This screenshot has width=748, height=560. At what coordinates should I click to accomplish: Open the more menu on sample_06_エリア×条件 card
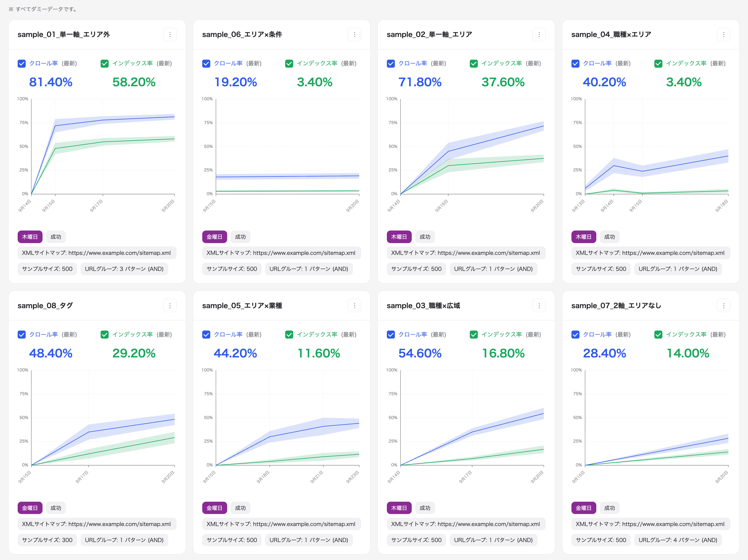(354, 34)
